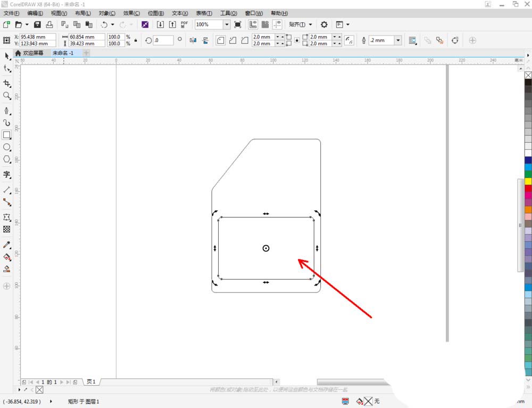Viewport: 532px width, 408px height.
Task: Activate the Zoom magnifier tool
Action: tap(7, 96)
